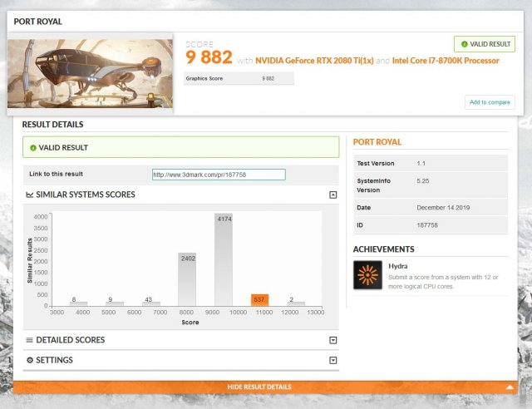Click the 4174 bar in the chart

click(x=224, y=259)
